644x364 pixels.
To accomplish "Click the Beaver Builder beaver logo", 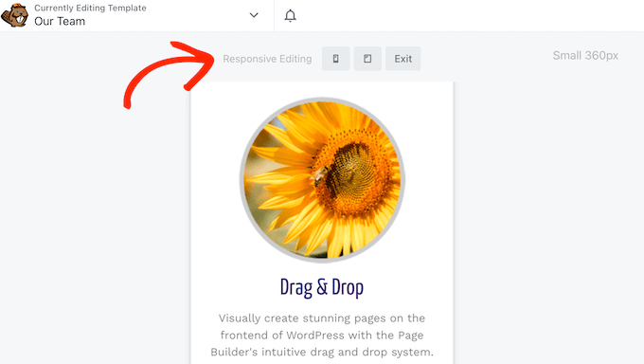I will (15, 15).
